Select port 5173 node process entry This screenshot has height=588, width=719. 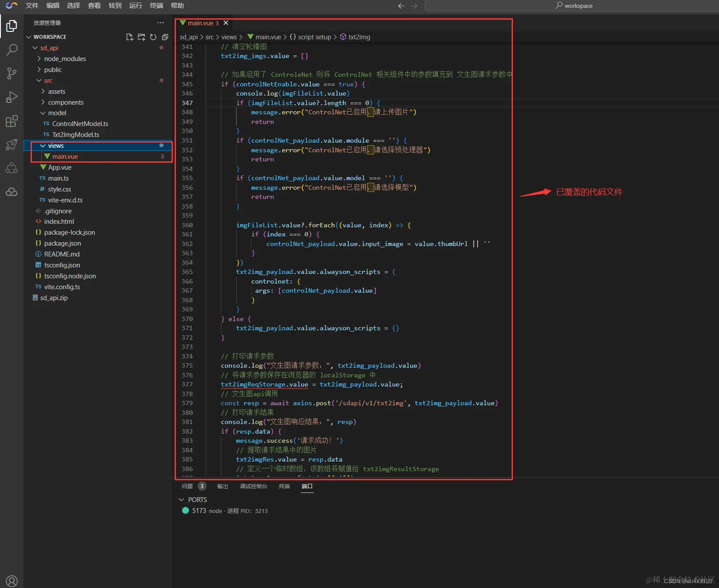225,511
